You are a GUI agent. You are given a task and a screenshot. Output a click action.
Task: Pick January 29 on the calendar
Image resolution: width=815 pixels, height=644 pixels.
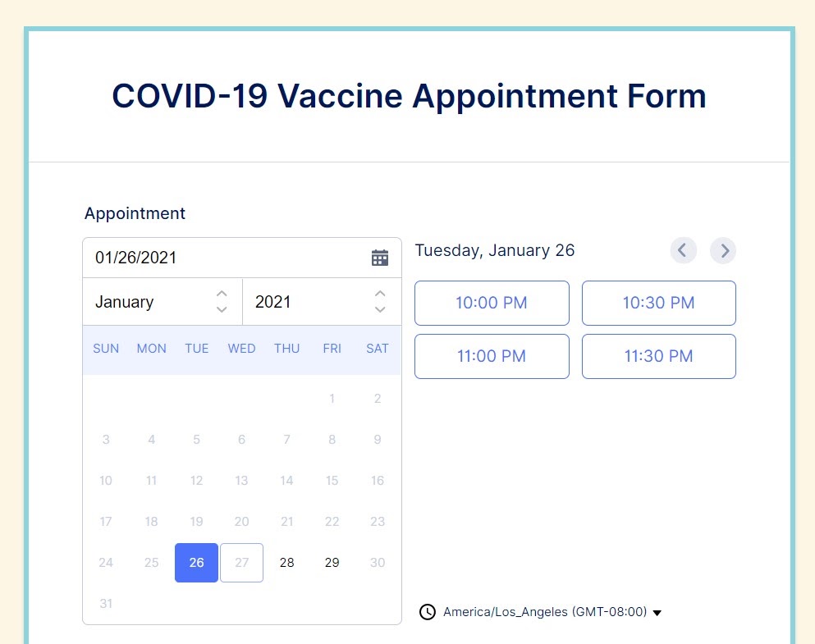pyautogui.click(x=332, y=563)
